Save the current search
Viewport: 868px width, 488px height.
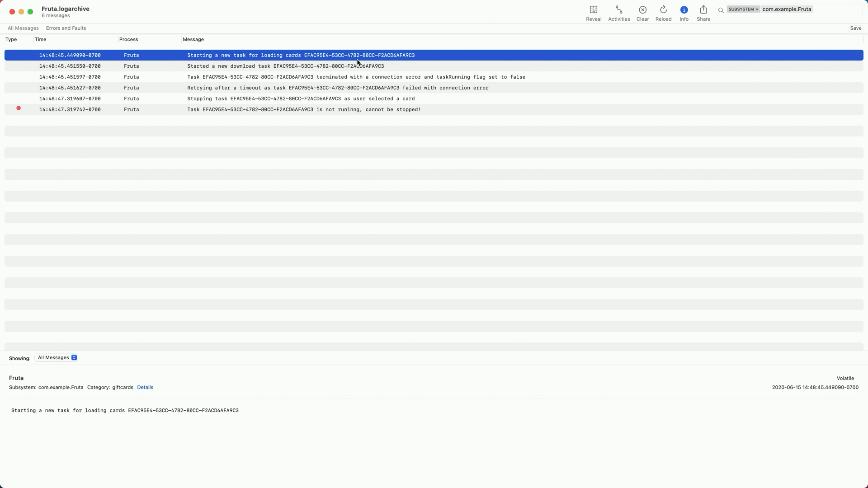pyautogui.click(x=855, y=28)
